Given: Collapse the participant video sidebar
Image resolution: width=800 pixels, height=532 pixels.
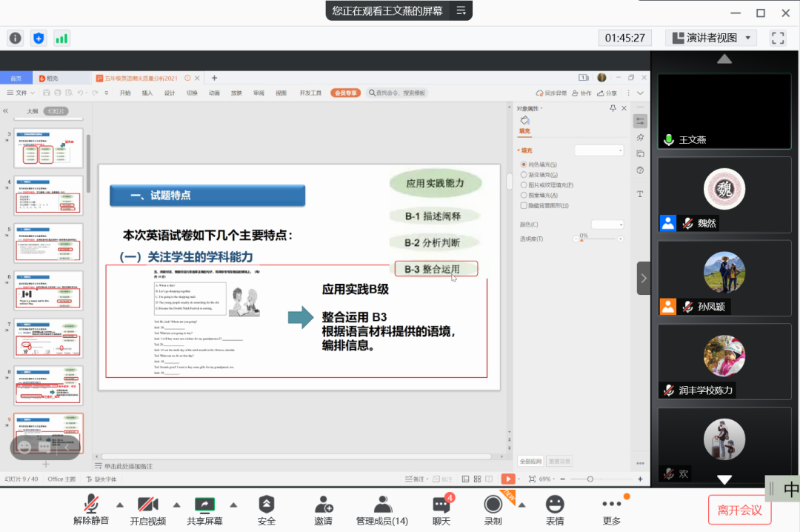Looking at the screenshot, I should tap(644, 279).
